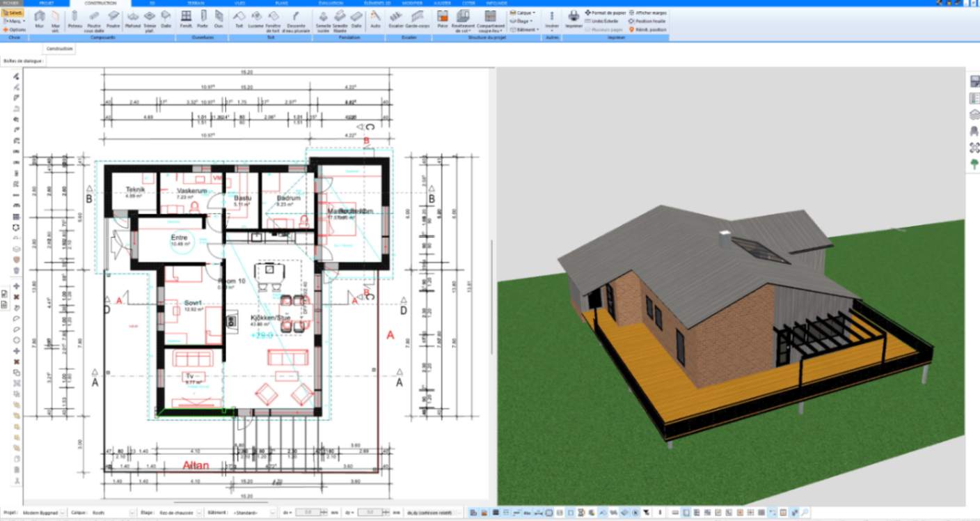The width and height of the screenshot is (980, 521).
Task: Choose the Poutre beam tool
Action: tap(113, 19)
